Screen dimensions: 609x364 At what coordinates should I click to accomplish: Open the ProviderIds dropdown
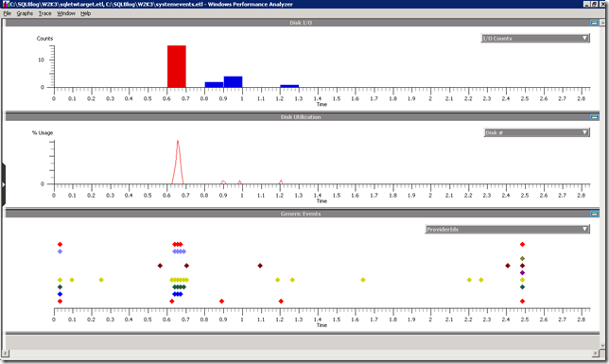pos(507,229)
